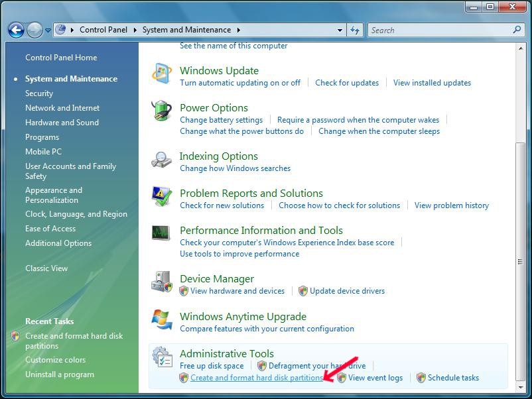Click the Performance Information and Tools icon
The height and width of the screenshot is (399, 532).
pyautogui.click(x=161, y=233)
